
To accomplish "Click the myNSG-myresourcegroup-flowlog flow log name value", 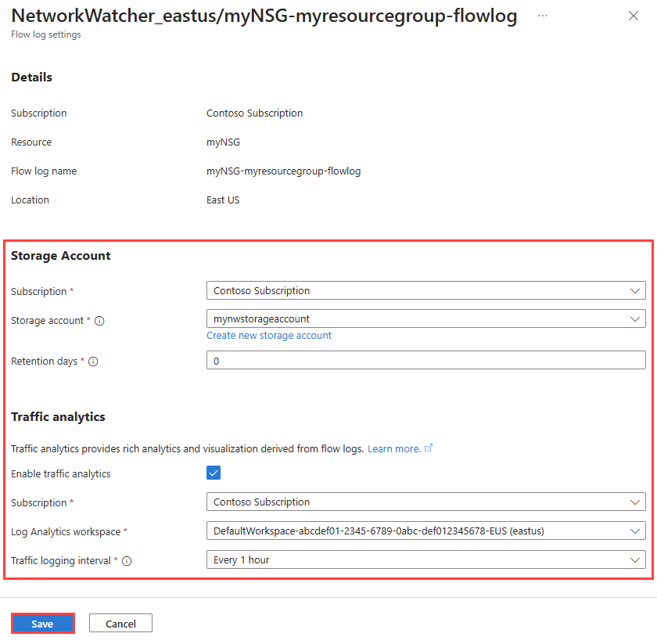I will [284, 171].
